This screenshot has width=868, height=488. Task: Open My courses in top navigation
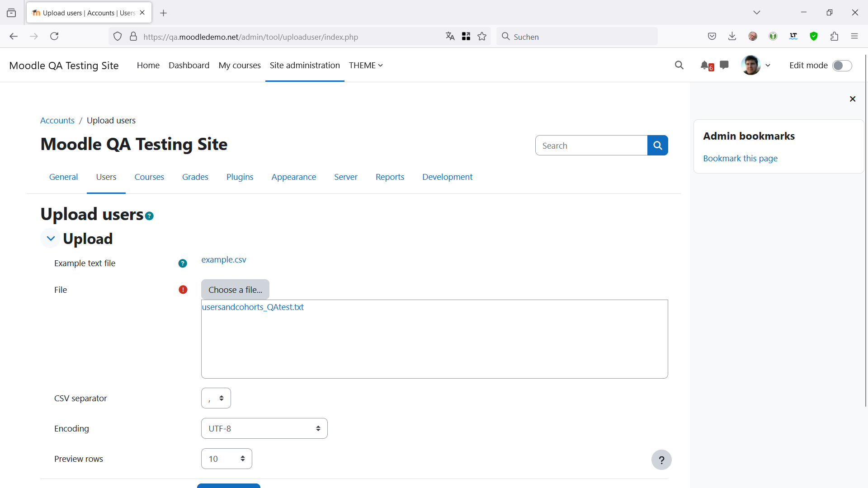[240, 66]
